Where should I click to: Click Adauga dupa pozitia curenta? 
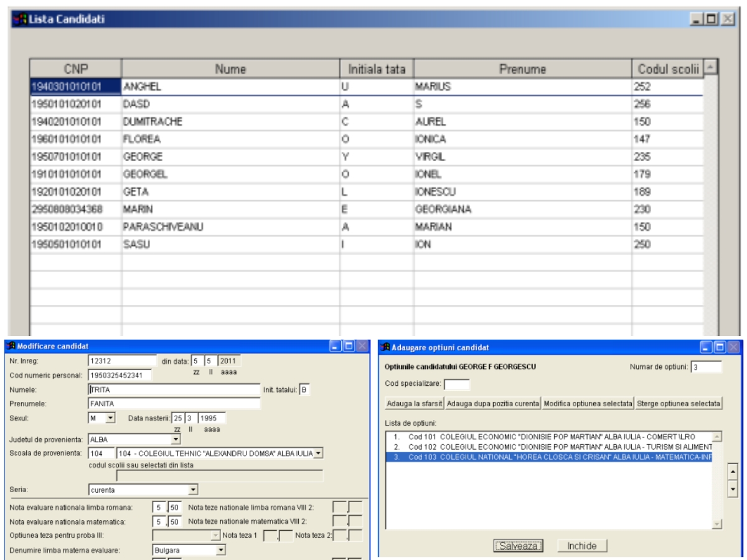[493, 403]
